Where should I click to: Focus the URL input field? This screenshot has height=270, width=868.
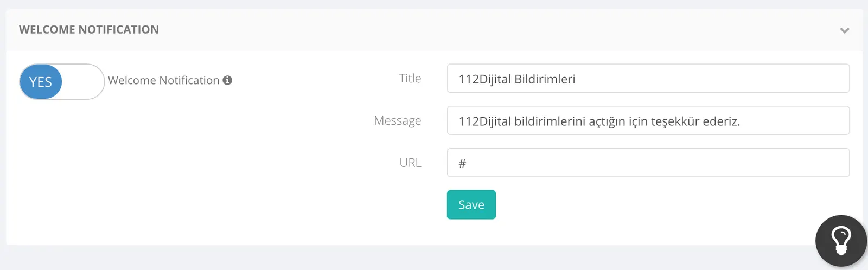tap(648, 163)
